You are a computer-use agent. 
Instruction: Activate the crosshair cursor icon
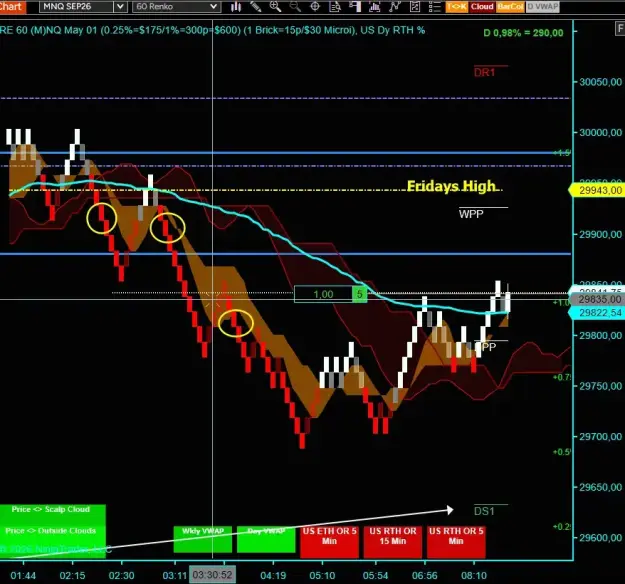(x=315, y=6)
